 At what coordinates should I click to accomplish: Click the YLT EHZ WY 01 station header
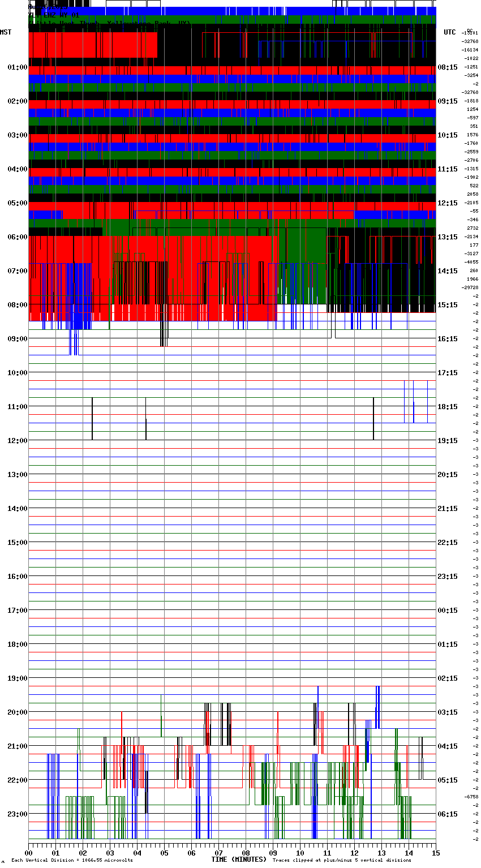54,15
